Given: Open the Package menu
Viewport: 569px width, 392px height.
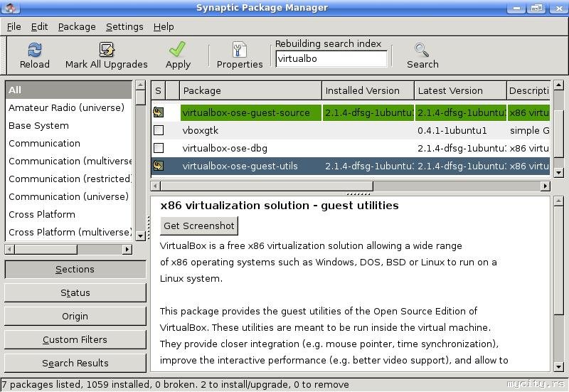Looking at the screenshot, I should click(77, 26).
